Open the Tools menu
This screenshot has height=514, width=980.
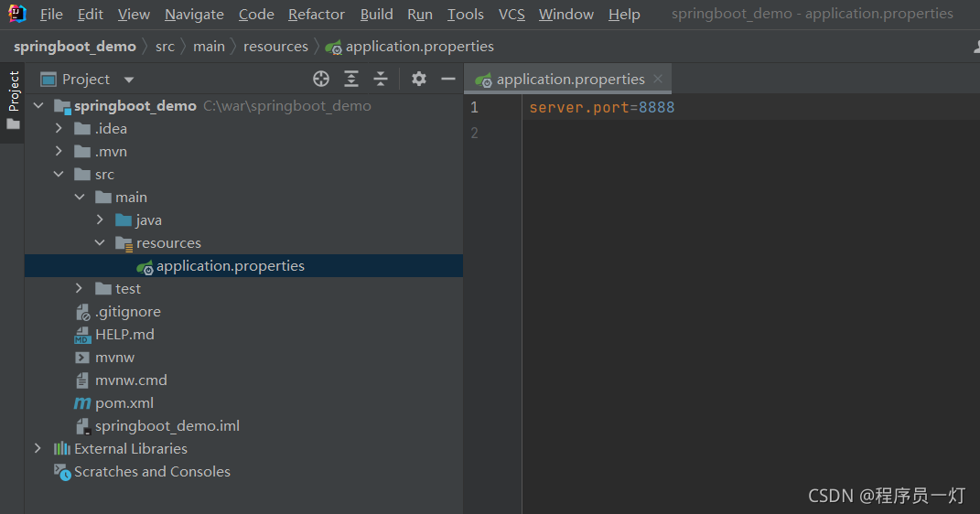pyautogui.click(x=466, y=14)
